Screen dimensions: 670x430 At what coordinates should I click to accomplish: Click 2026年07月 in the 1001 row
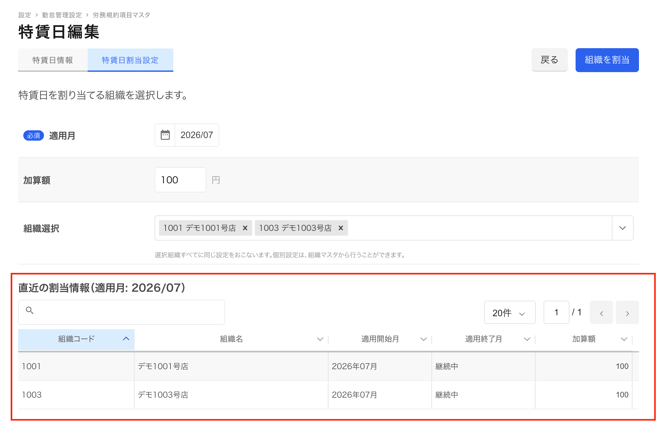(x=354, y=366)
